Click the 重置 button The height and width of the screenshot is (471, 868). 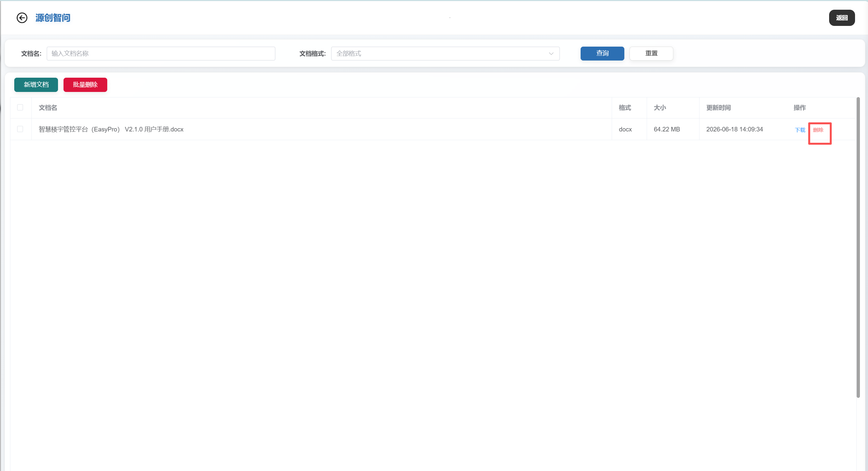coord(651,53)
